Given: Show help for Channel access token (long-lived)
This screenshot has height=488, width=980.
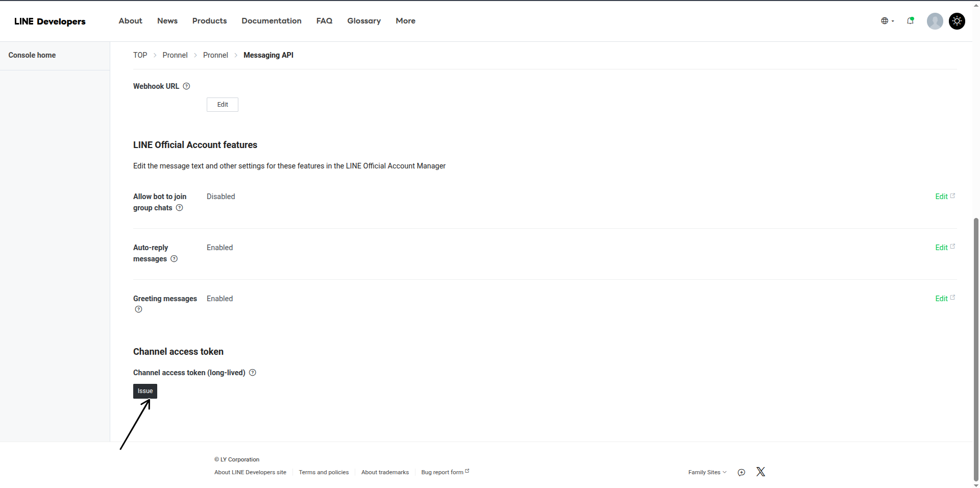Looking at the screenshot, I should [252, 373].
